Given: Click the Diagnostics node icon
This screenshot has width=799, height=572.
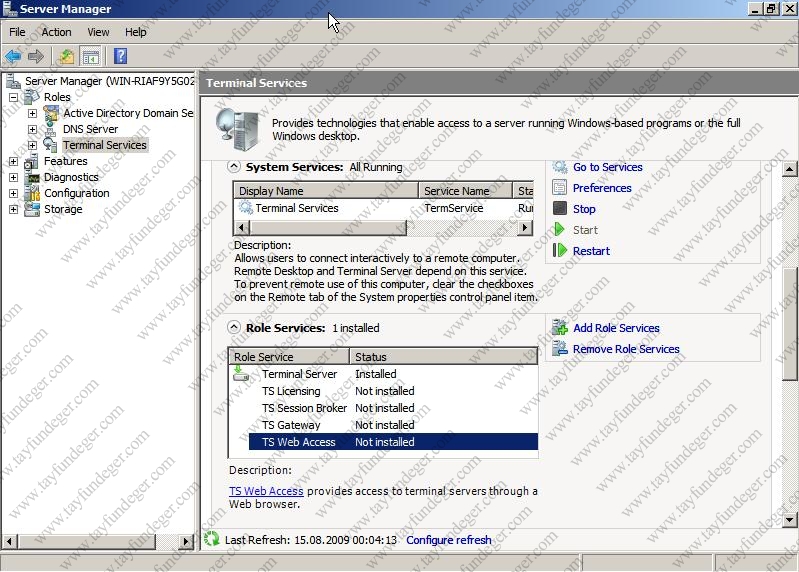Looking at the screenshot, I should [33, 177].
